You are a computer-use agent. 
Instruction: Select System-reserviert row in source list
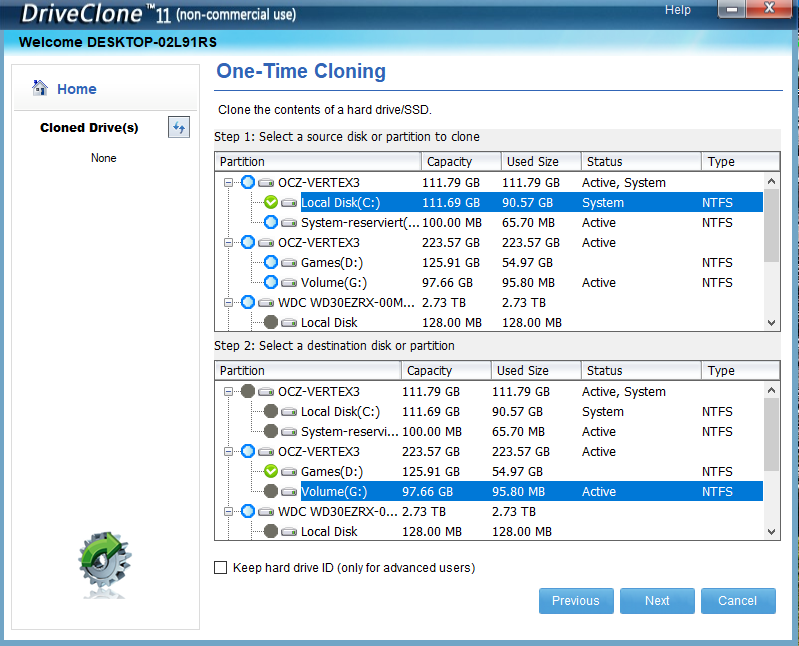531,223
